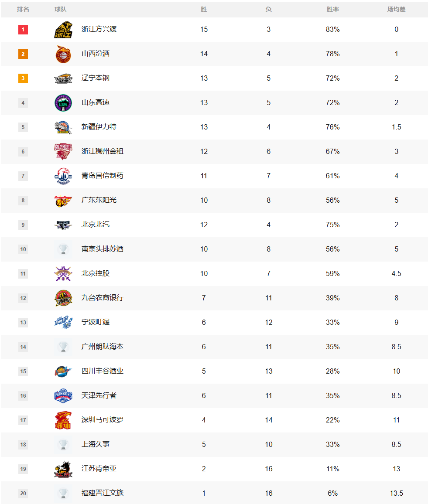
Task: Click the 天津先行者 Pioneers logo
Action: 63,396
